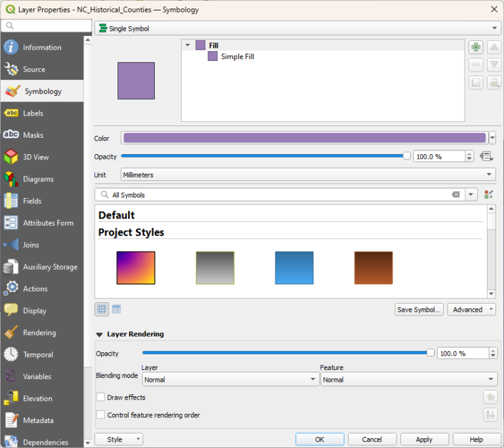Open the Layer blending mode dropdown
The image size is (504, 448).
click(x=230, y=379)
